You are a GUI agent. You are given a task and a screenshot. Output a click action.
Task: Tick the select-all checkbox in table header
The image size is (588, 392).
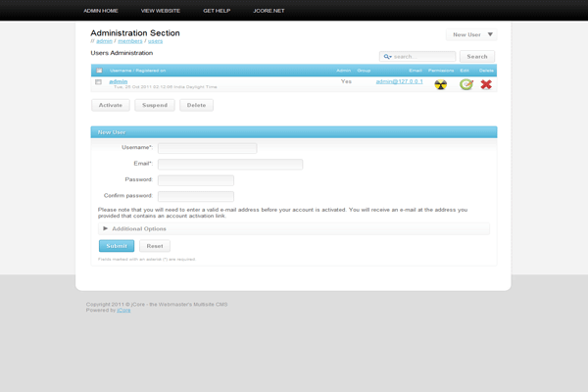(99, 71)
